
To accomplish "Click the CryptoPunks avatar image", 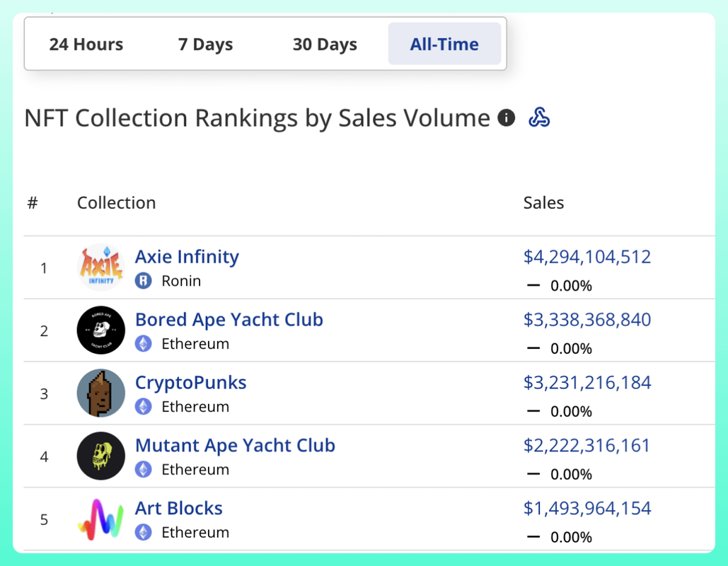I will (x=100, y=393).
